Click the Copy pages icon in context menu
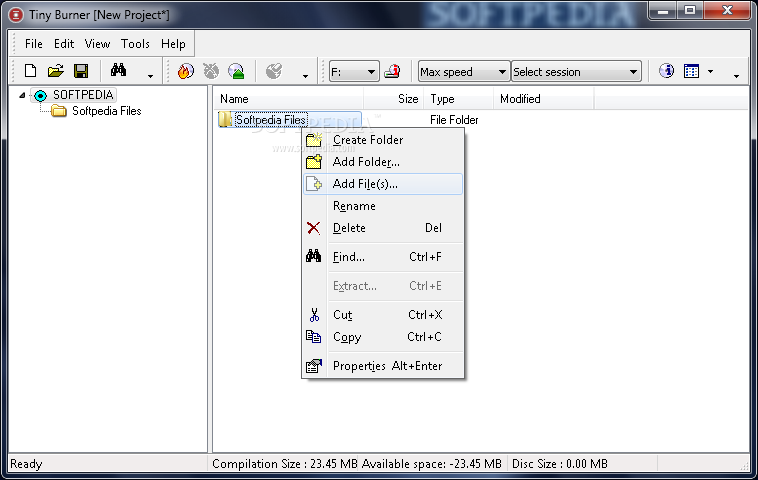The image size is (758, 480). [314, 336]
